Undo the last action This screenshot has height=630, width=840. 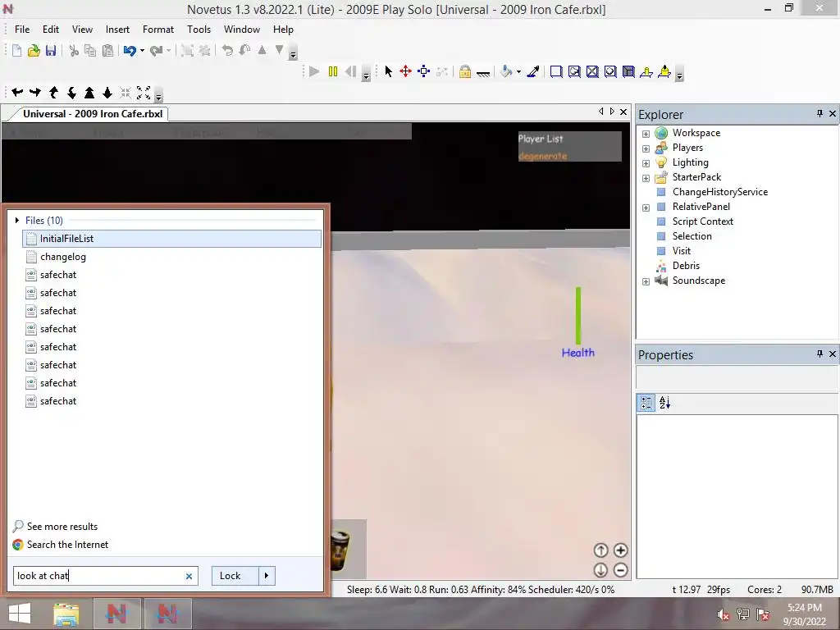(130, 51)
